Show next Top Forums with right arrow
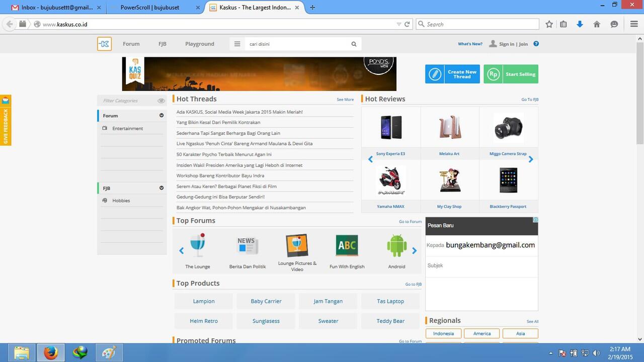The image size is (644, 362). tap(415, 250)
